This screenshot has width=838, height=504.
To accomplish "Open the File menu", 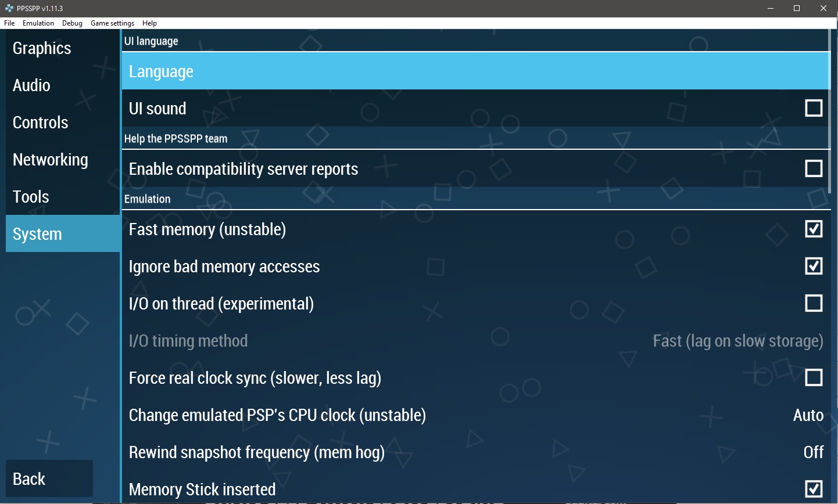I will (9, 23).
